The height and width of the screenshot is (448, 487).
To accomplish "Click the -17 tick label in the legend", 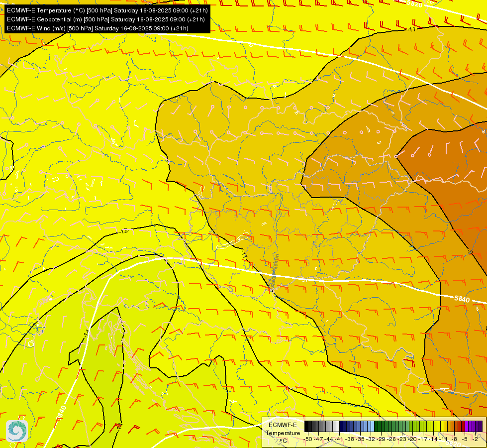I will coord(423,439).
